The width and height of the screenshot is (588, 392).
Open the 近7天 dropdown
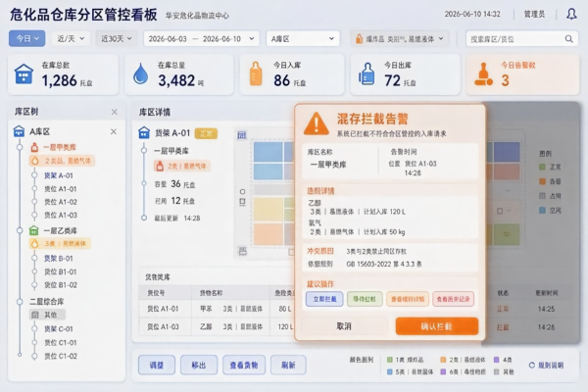(71, 38)
